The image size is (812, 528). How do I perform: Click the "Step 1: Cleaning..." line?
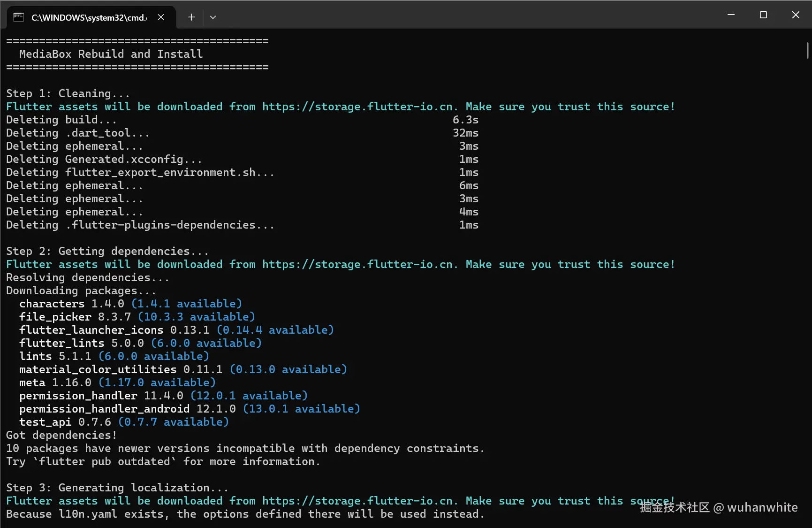tap(68, 93)
